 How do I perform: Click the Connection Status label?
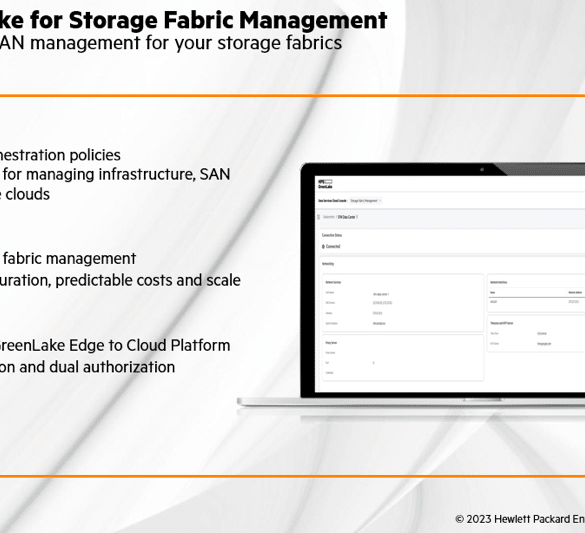point(332,235)
